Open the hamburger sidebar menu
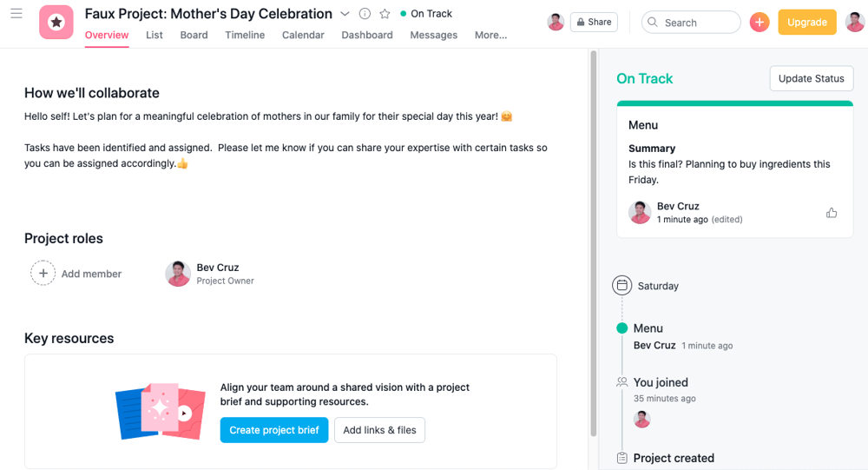Screen dimensions: 868x470 pos(16,13)
